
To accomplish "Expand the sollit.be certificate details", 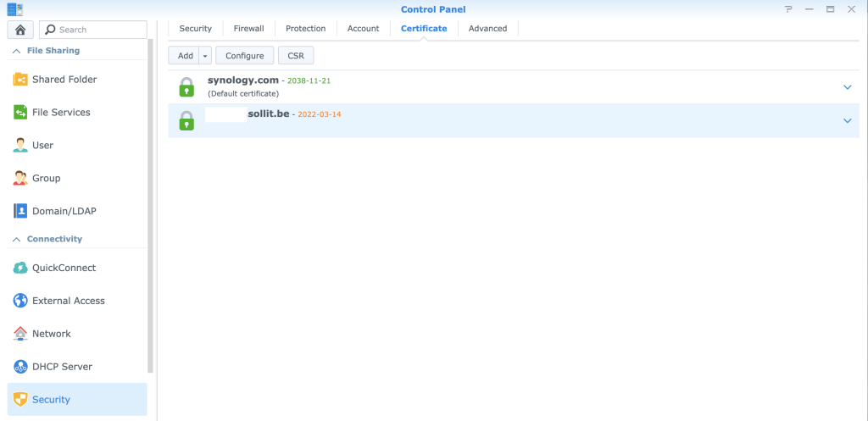I will 846,120.
